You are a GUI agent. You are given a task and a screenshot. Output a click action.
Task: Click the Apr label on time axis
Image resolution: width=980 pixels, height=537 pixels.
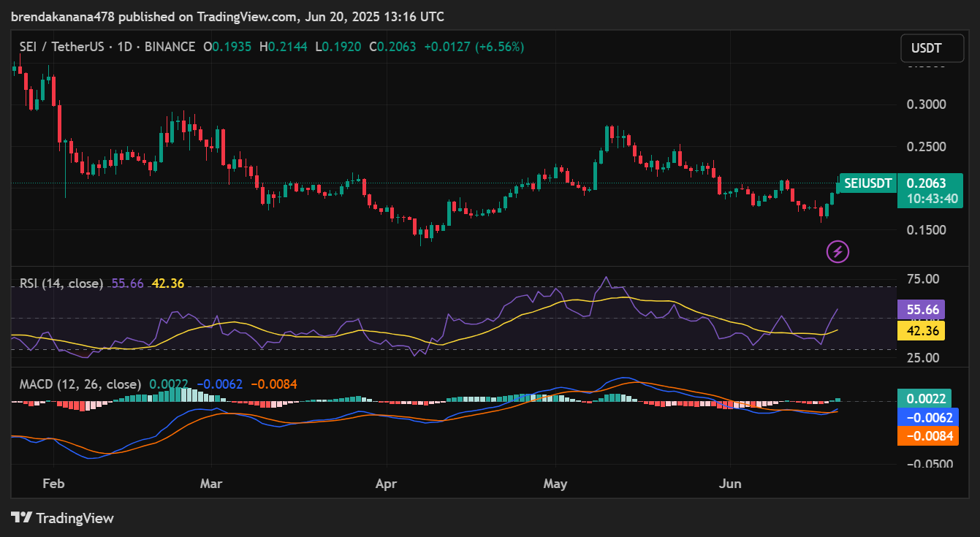click(x=387, y=484)
